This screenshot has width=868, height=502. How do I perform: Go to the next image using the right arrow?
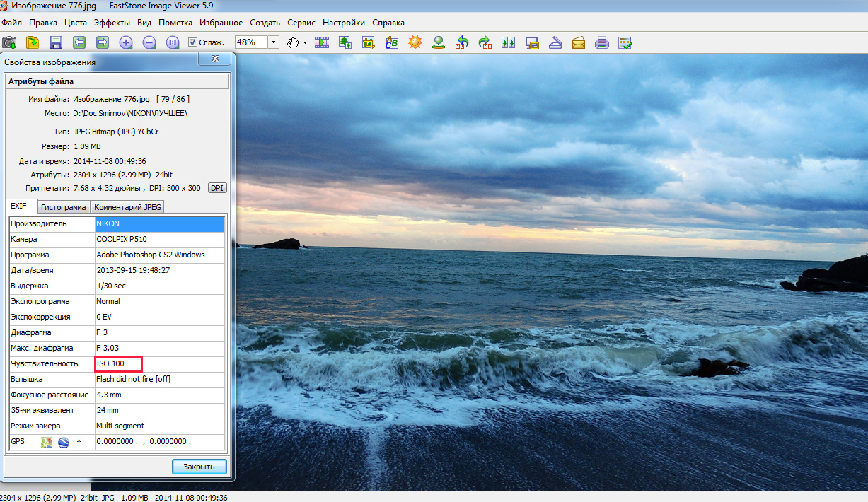[x=103, y=42]
